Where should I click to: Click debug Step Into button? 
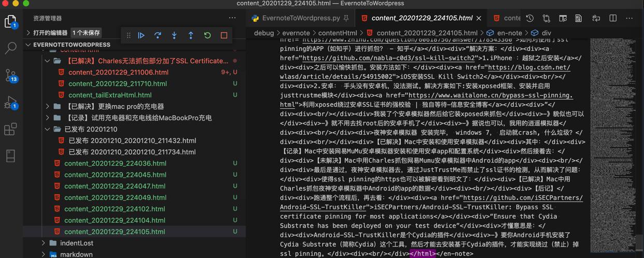[174, 35]
